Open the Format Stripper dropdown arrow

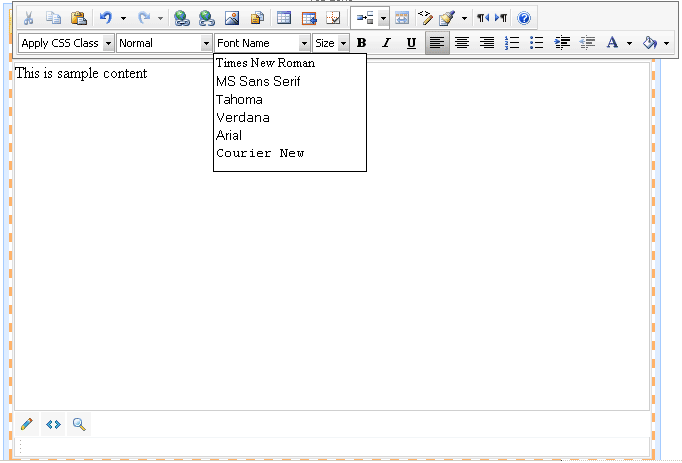(x=465, y=18)
